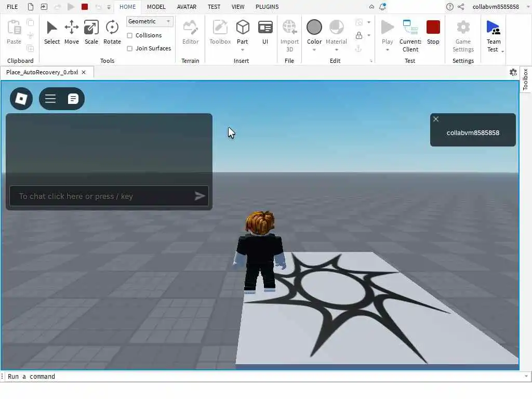Click Import 3D globe icon
The image size is (532, 399).
coord(289,28)
